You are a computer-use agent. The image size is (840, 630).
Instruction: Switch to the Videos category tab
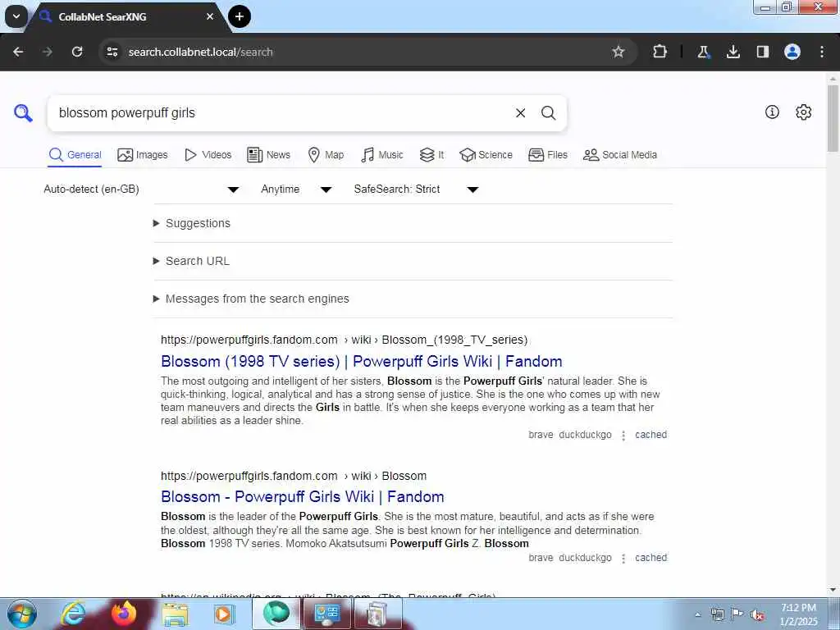click(x=208, y=155)
